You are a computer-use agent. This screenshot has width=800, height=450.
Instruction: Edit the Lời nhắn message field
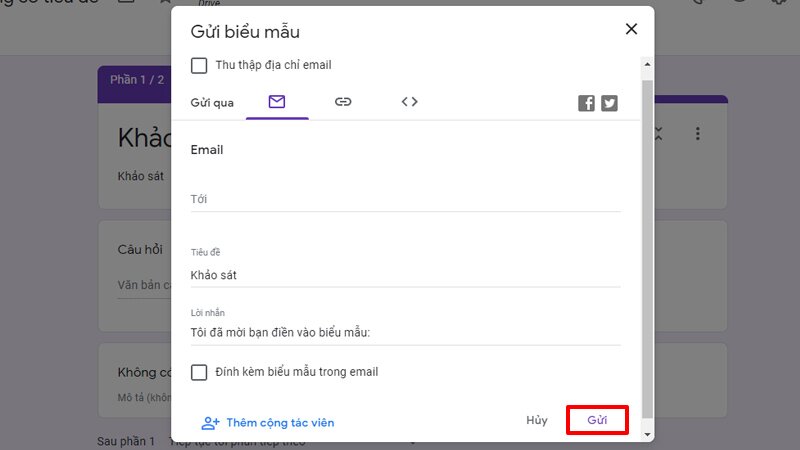click(x=406, y=333)
